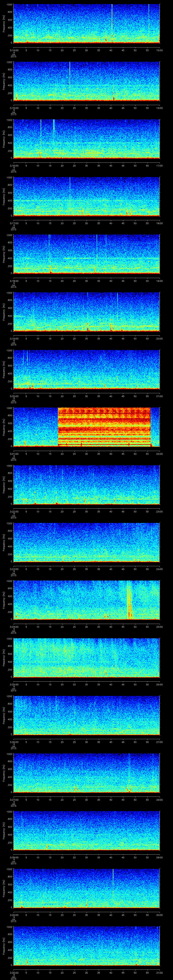Click the 3:14:00 start time label
The width and height of the screenshot is (173, 980).
(x=14, y=50)
